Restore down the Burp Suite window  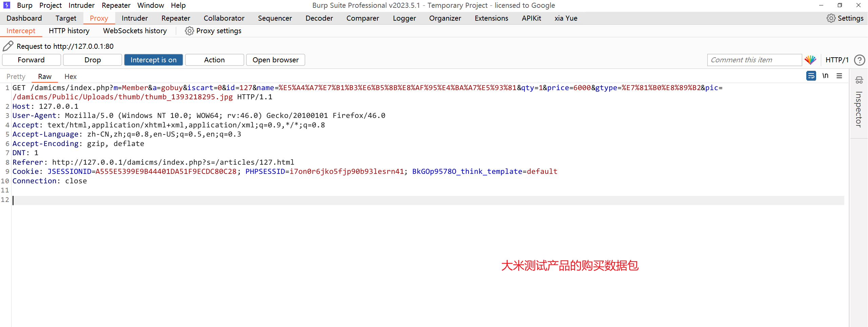point(840,5)
